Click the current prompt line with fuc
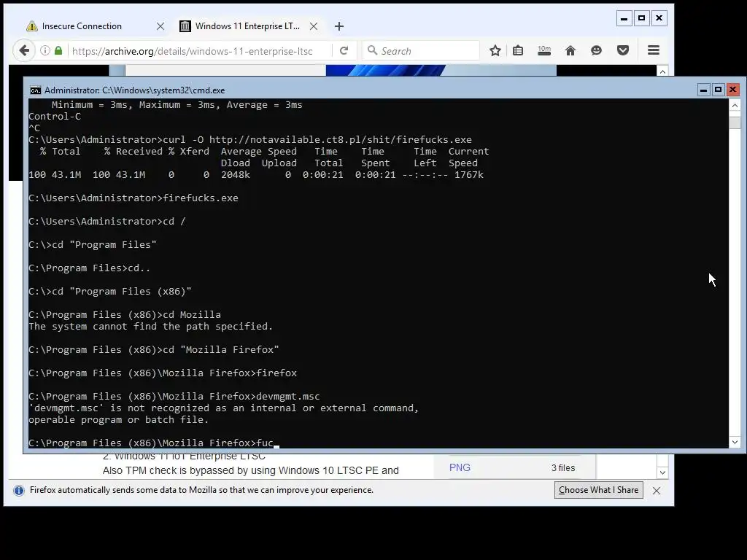This screenshot has height=560, width=747. 151,443
